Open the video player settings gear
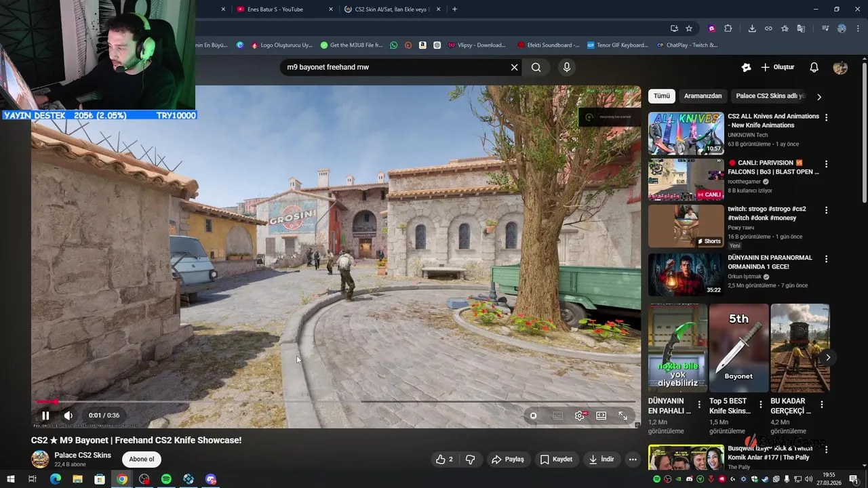 [x=579, y=415]
